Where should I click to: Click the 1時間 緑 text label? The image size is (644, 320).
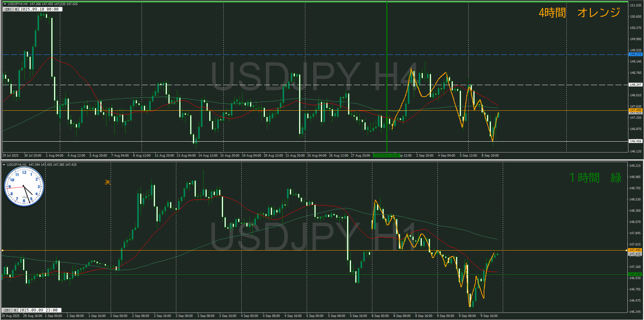pyautogui.click(x=595, y=178)
